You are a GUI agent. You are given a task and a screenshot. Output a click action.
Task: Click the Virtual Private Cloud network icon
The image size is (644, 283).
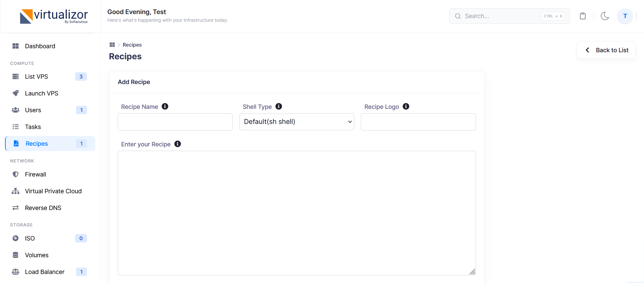tap(15, 191)
